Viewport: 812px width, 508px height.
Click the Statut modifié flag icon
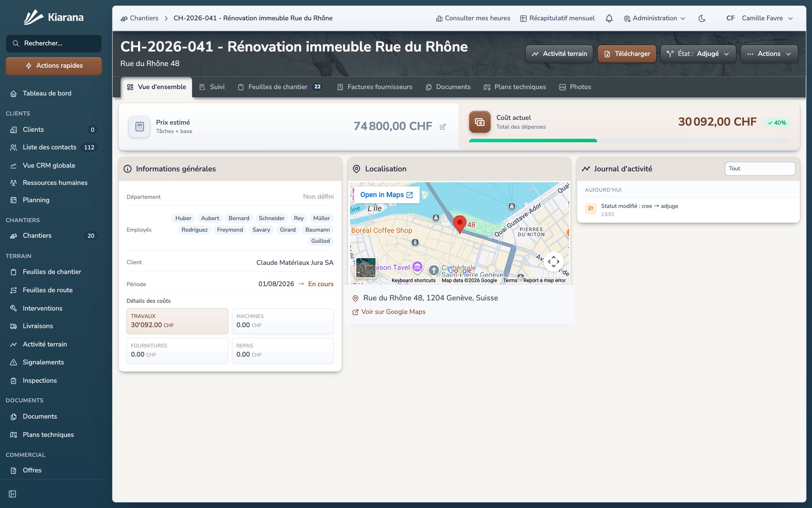point(590,209)
